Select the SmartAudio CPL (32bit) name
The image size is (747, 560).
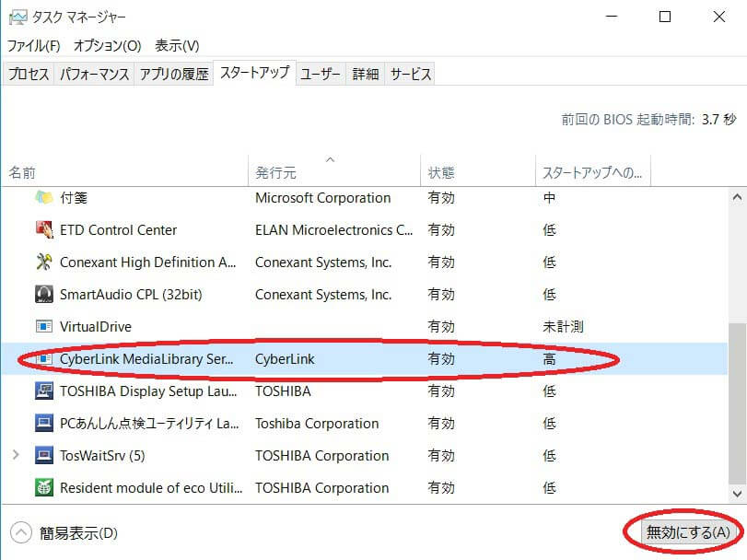131,295
